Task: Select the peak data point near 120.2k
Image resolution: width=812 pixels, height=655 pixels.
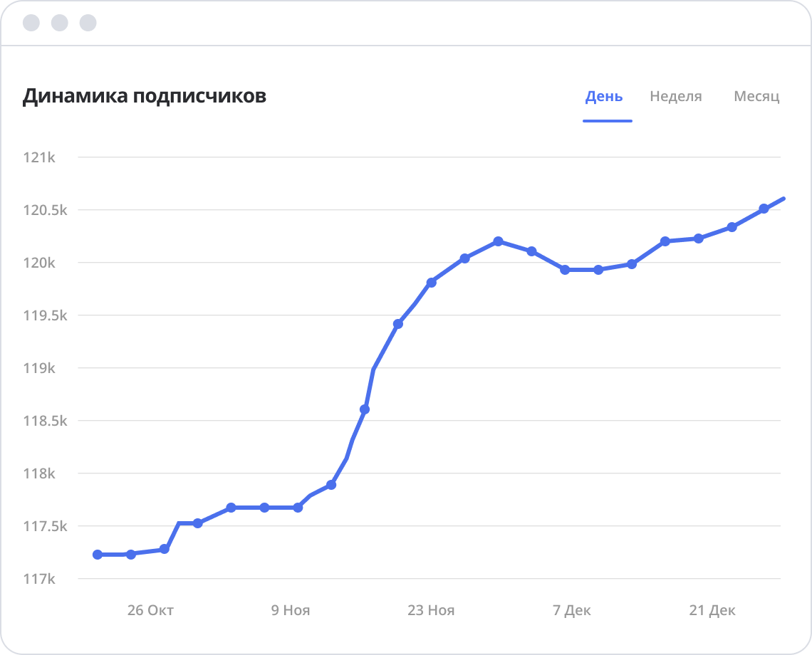Action: 497,241
